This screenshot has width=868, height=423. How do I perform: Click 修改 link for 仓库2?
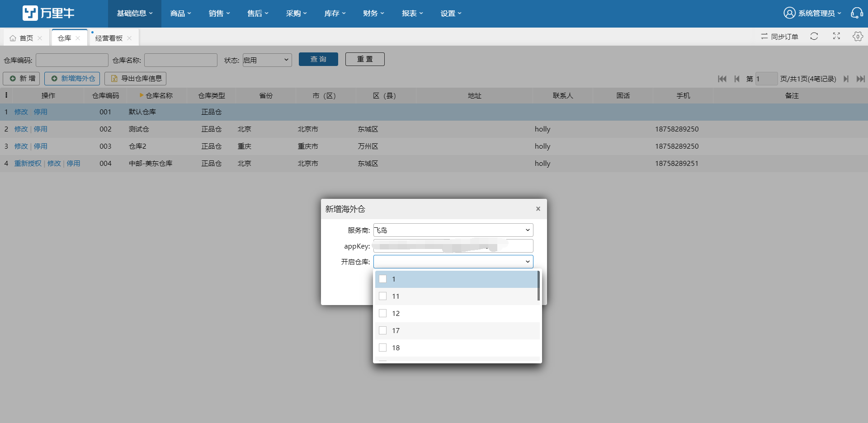point(21,146)
